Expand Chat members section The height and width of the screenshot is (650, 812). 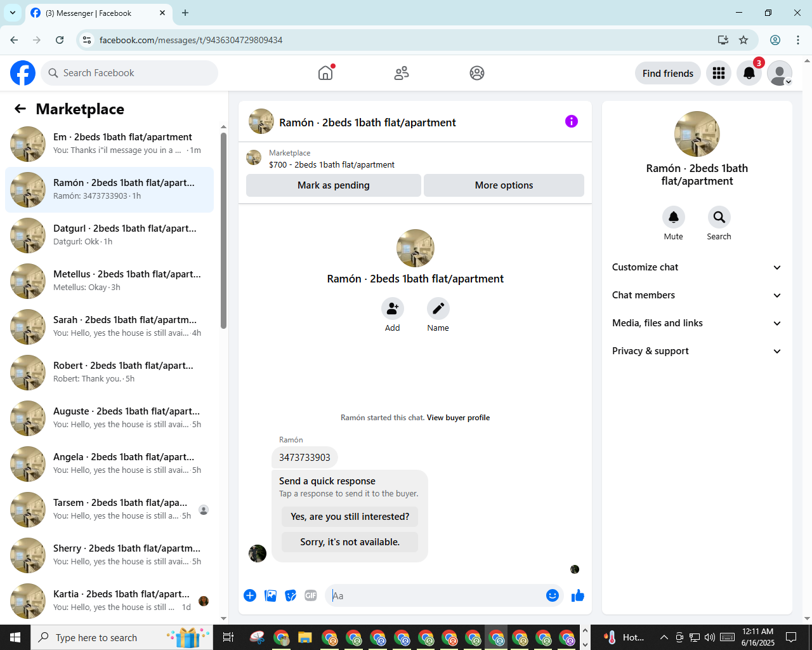[697, 295]
